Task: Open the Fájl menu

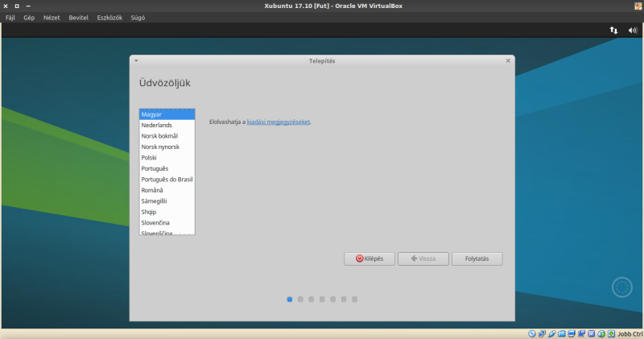Action: (10, 18)
